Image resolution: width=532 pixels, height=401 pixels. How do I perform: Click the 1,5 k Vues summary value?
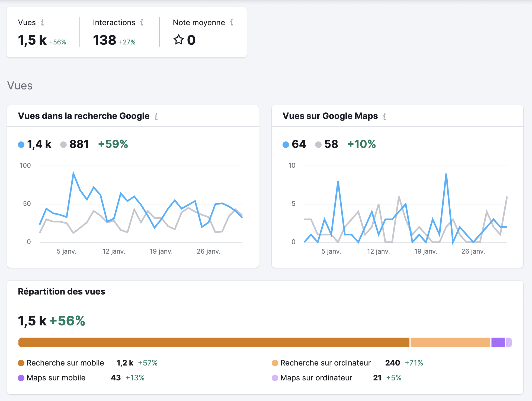click(32, 40)
